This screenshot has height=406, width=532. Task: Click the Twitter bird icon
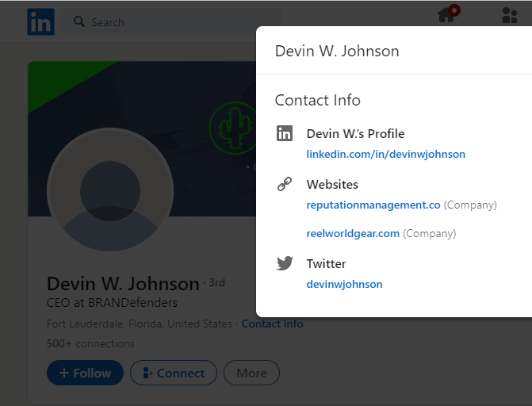(x=285, y=263)
